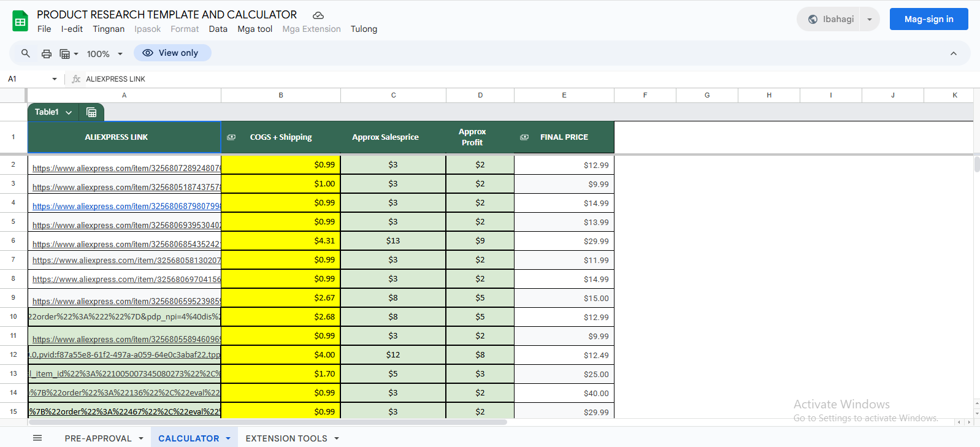Screen dimensions: 980x447
Task: Expand the Table1 name dropdown
Action: tap(69, 112)
